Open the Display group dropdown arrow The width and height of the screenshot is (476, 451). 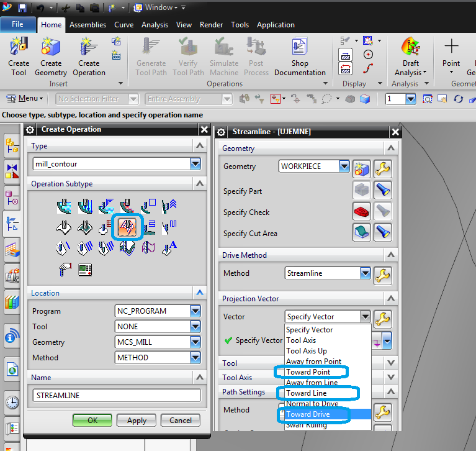point(379,84)
